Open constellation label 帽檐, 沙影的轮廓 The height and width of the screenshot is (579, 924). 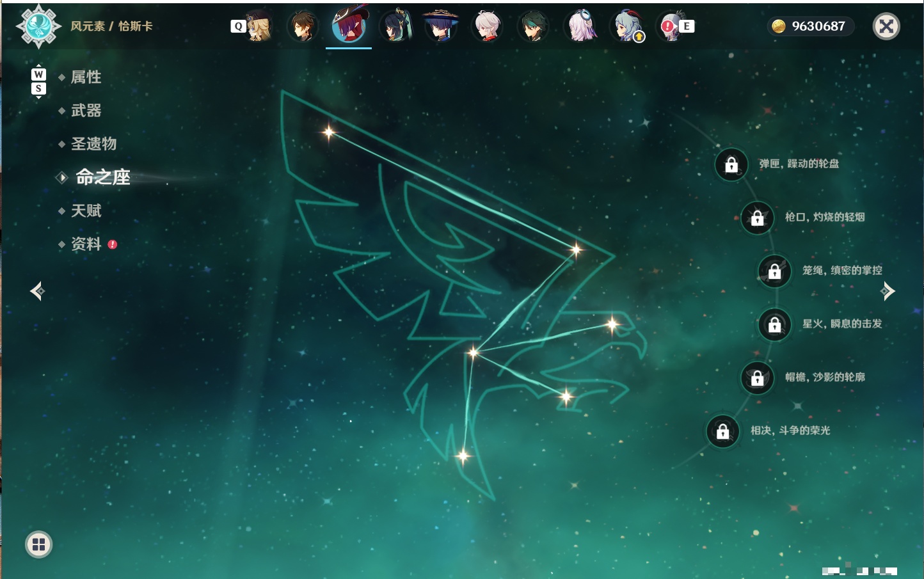point(825,377)
